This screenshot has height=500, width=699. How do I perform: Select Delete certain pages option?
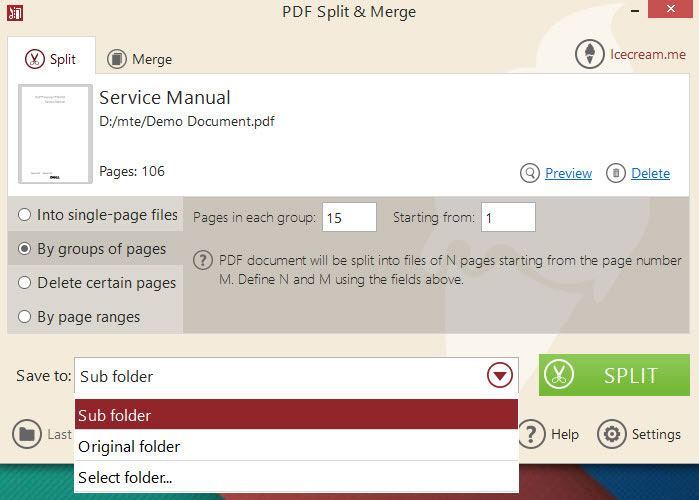[x=97, y=283]
